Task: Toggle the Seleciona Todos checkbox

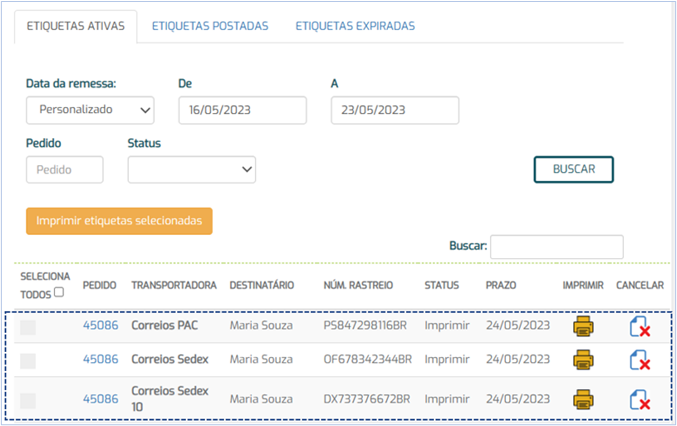Action: (x=59, y=294)
